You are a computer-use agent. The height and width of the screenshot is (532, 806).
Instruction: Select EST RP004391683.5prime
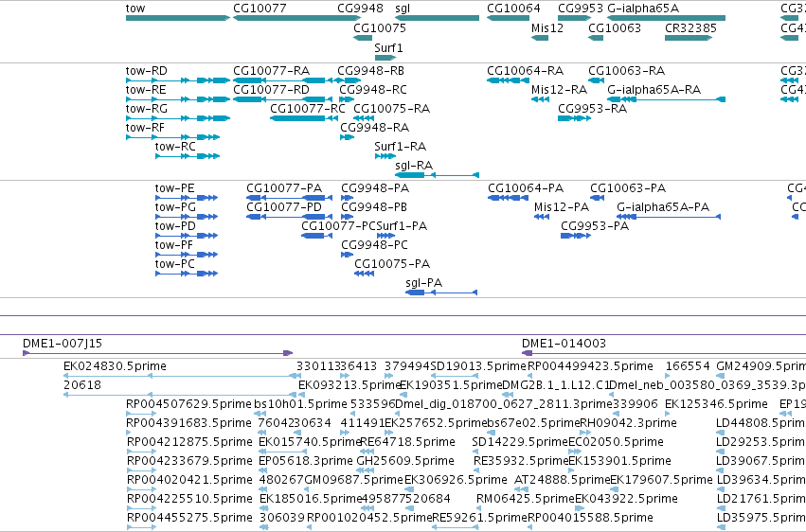click(188, 423)
